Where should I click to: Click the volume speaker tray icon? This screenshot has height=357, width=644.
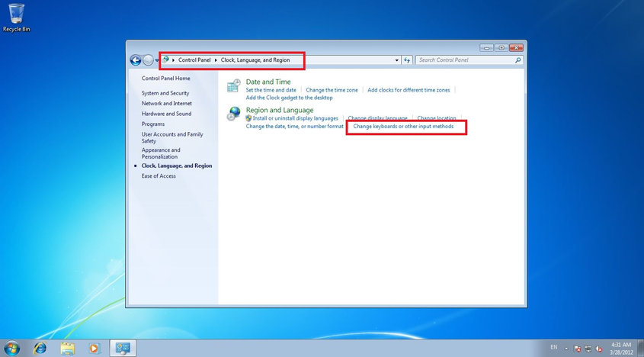[599, 349]
